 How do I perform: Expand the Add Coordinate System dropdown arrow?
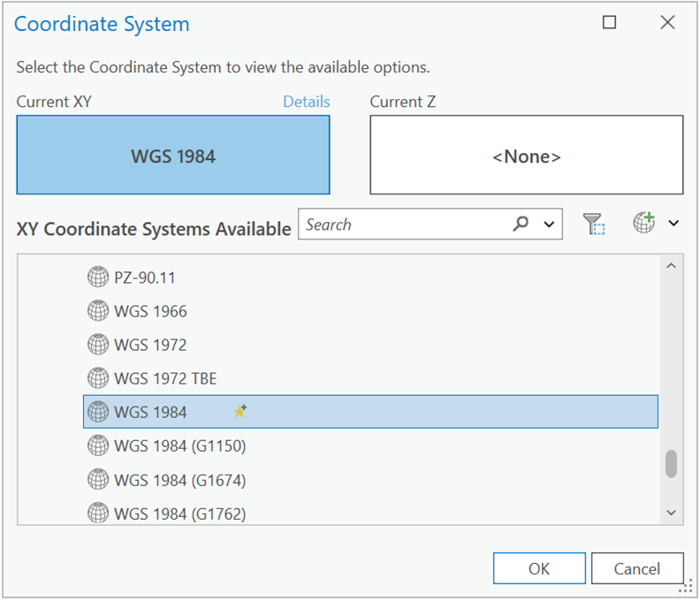coord(673,224)
